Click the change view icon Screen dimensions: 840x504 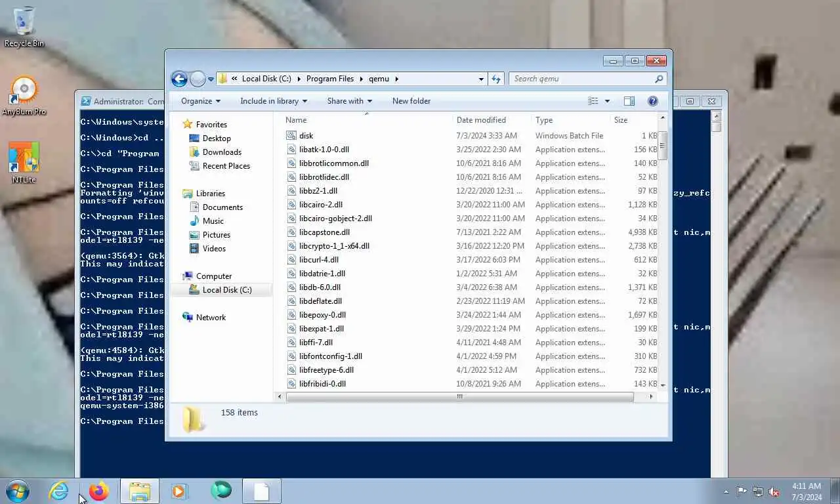(x=593, y=101)
